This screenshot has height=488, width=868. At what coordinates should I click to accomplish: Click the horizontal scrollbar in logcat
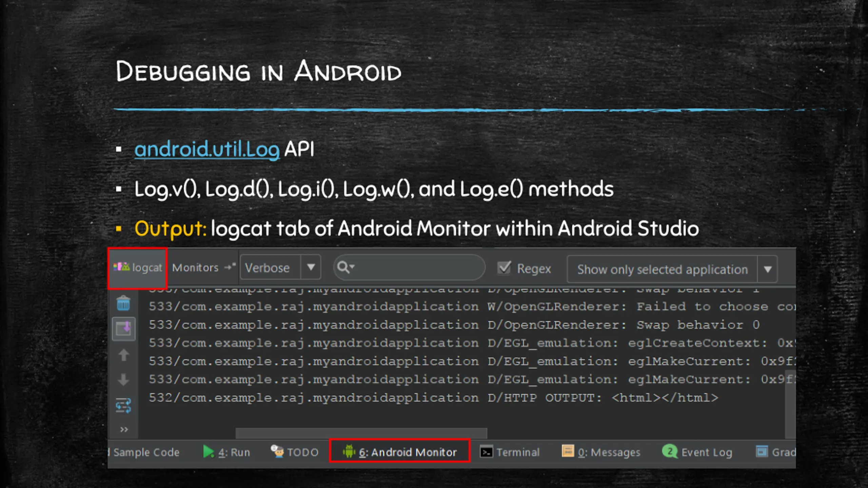tap(361, 433)
